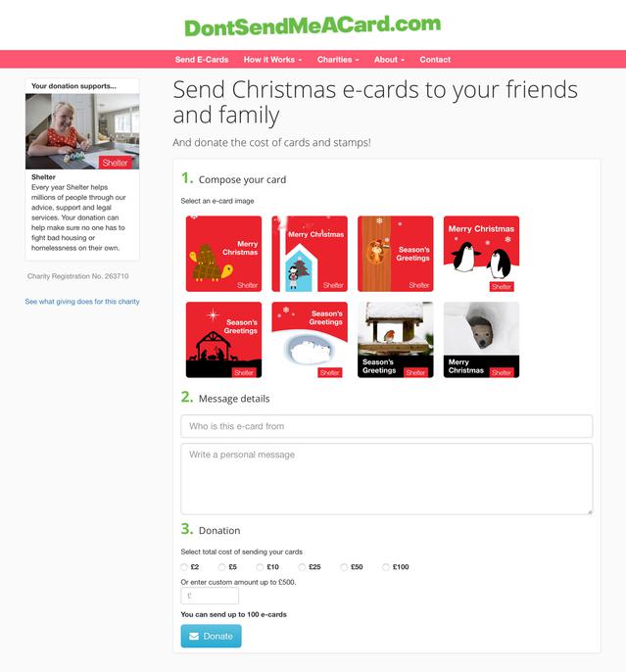
Task: Pick the polar bear snow den card
Action: click(x=481, y=340)
